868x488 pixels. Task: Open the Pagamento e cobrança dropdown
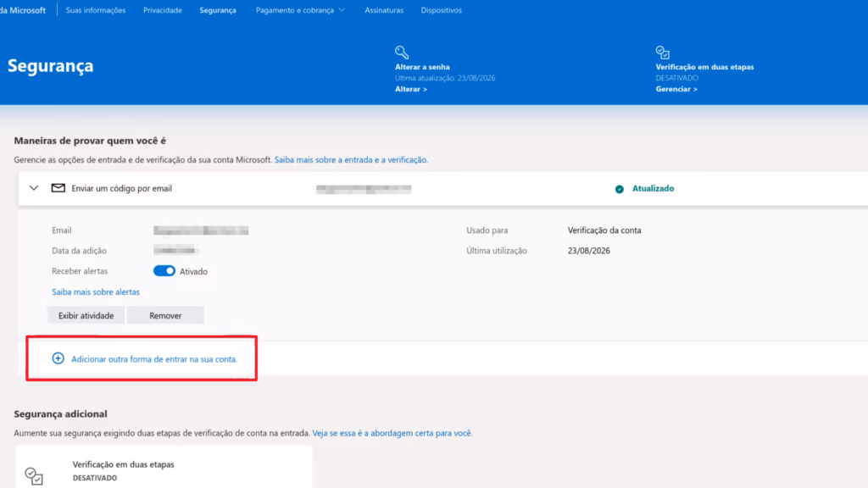point(300,10)
